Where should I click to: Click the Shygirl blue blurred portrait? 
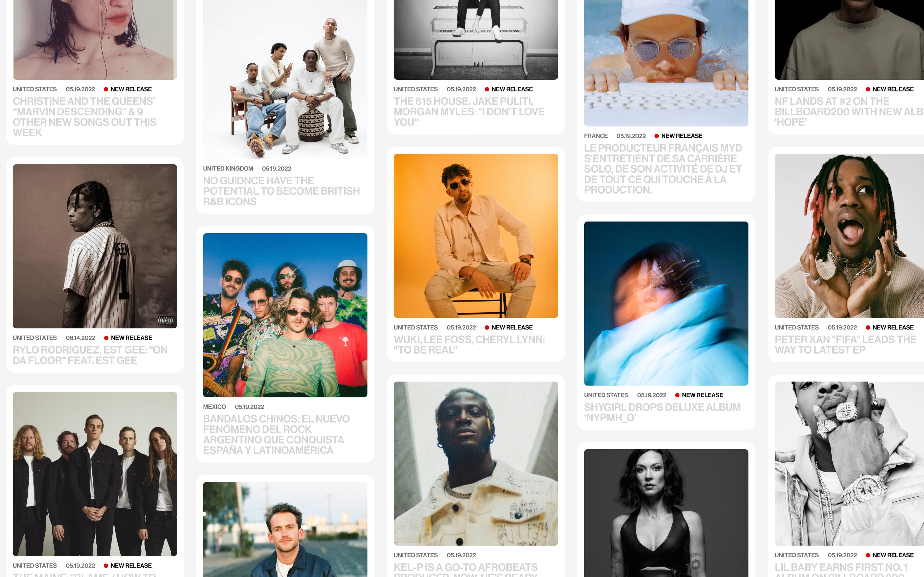pyautogui.click(x=666, y=303)
